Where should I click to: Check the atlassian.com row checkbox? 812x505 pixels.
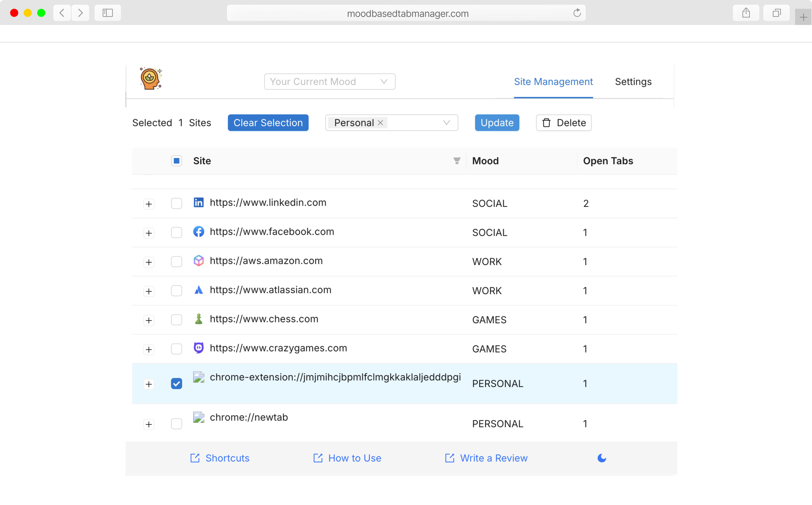pos(177,291)
